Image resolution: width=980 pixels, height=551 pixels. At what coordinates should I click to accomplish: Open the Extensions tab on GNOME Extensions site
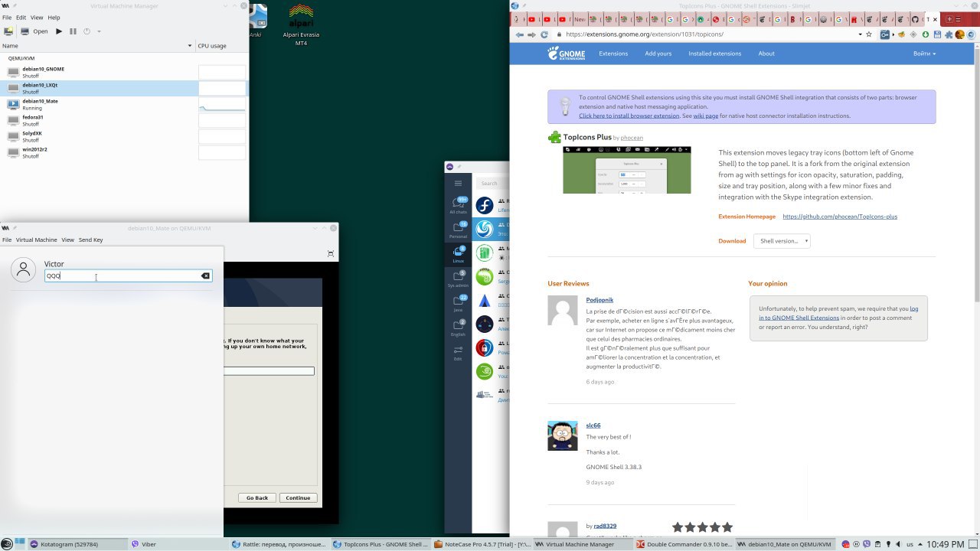coord(613,54)
